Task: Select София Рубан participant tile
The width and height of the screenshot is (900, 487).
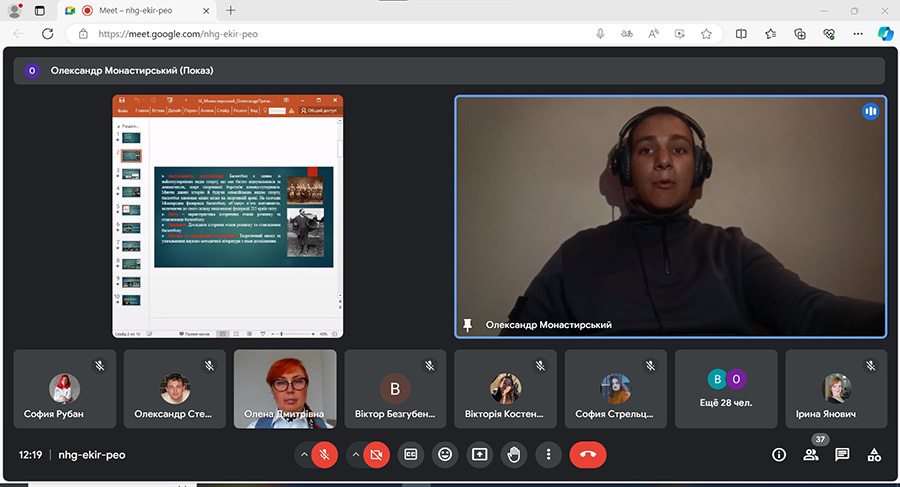Action: click(x=65, y=389)
